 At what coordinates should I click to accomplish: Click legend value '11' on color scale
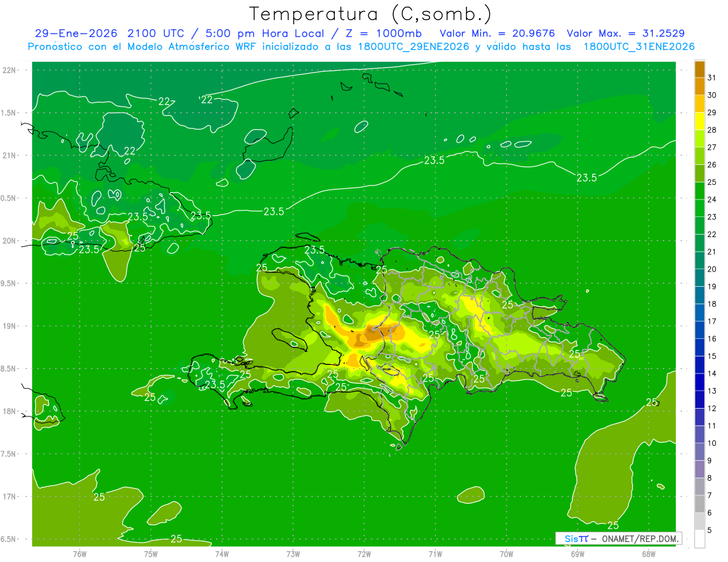click(712, 426)
